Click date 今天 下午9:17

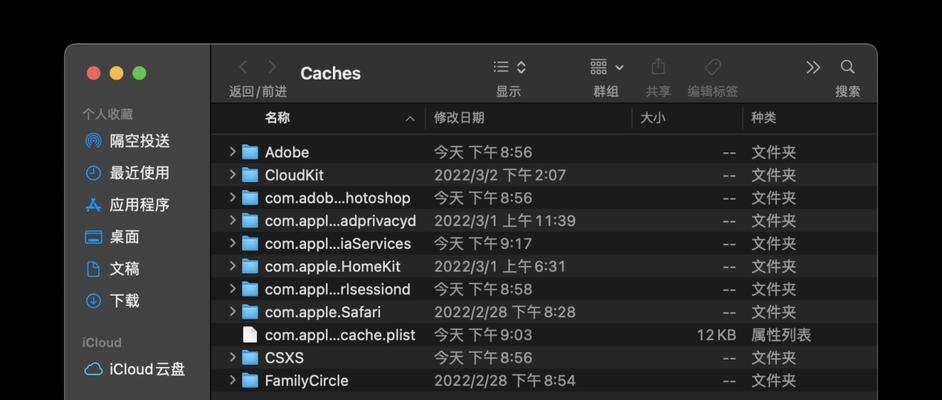(x=483, y=243)
